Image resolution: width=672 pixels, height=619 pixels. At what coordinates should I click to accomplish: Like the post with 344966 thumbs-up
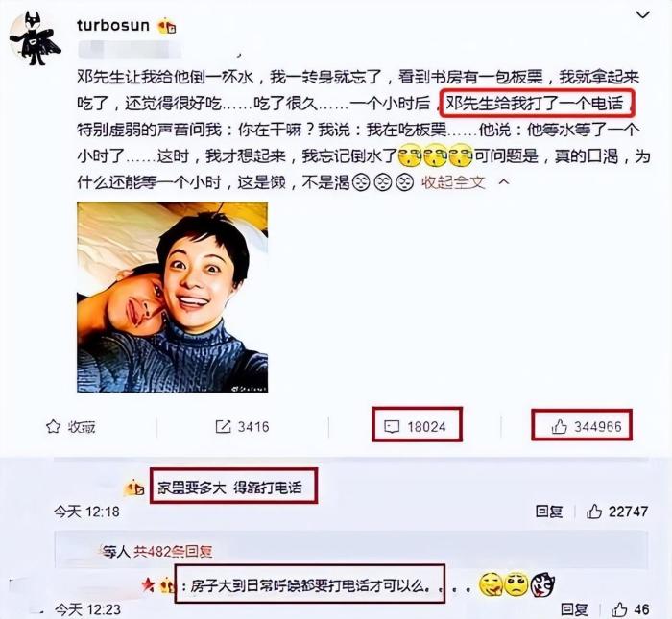587,426
